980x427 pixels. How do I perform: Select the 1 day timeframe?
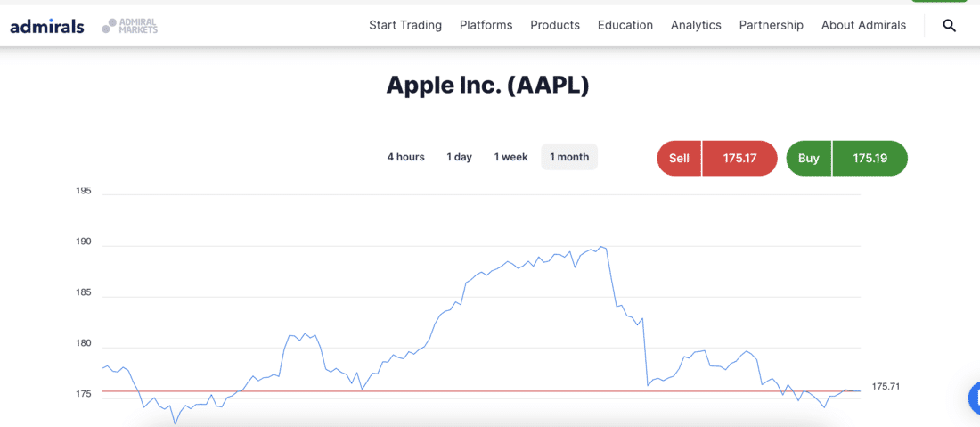click(x=459, y=157)
